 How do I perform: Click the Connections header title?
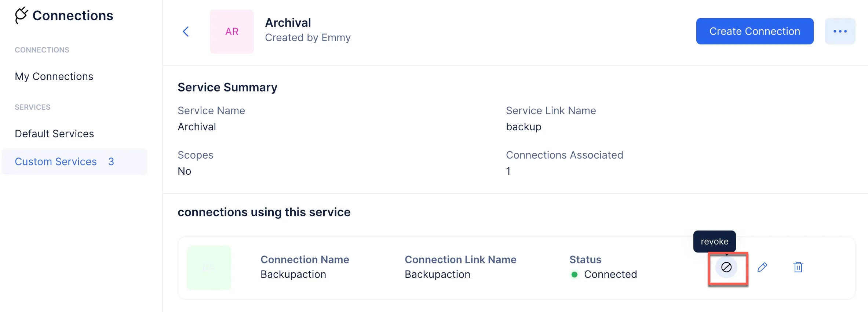(x=73, y=15)
